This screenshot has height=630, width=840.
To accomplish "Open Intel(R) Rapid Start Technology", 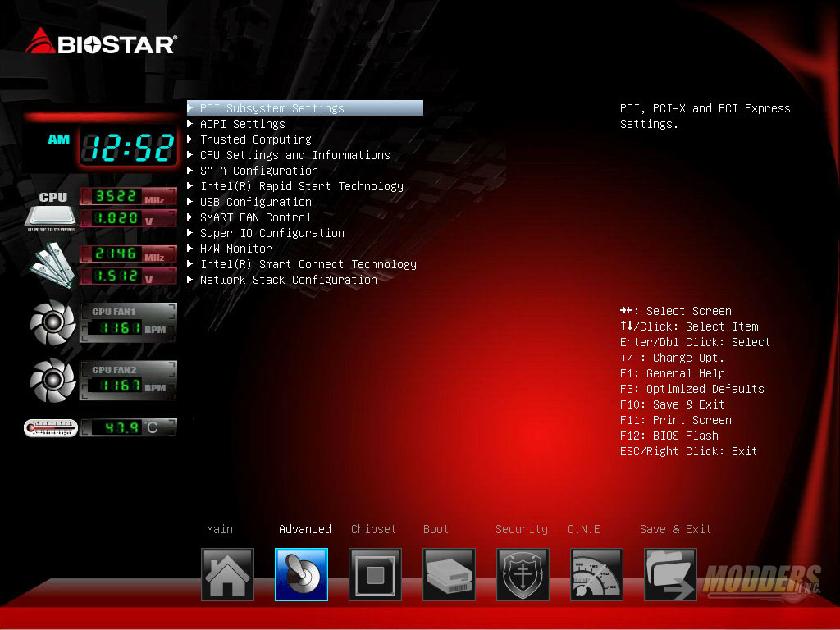I will point(302,186).
